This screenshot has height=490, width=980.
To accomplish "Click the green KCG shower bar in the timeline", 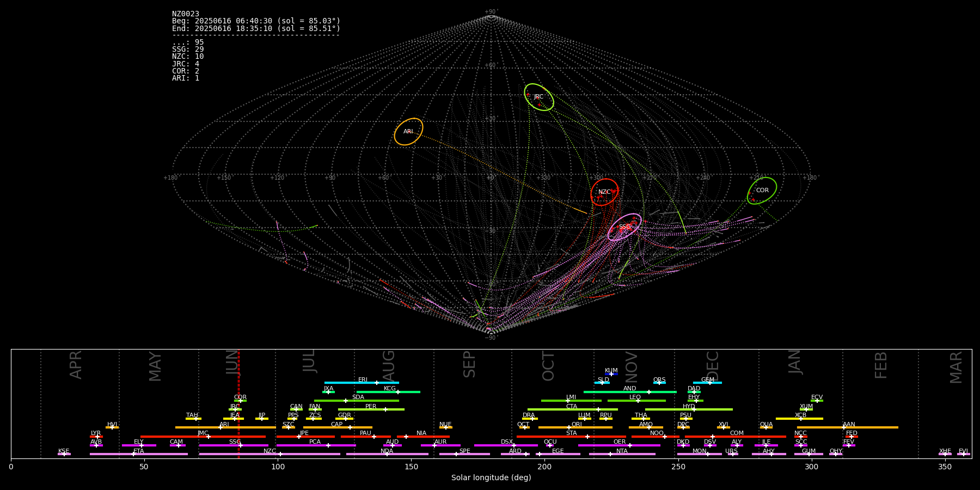I will (x=388, y=391).
